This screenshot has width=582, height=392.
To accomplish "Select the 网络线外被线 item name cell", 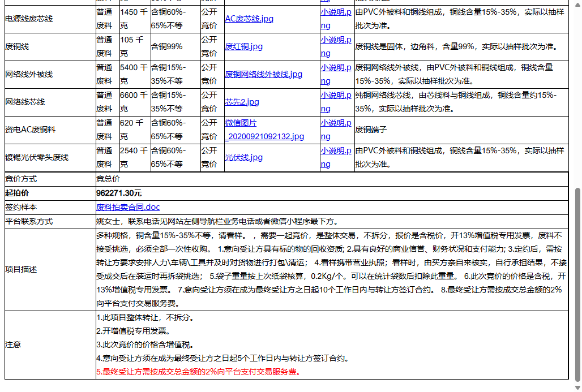I will pyautogui.click(x=50, y=74).
